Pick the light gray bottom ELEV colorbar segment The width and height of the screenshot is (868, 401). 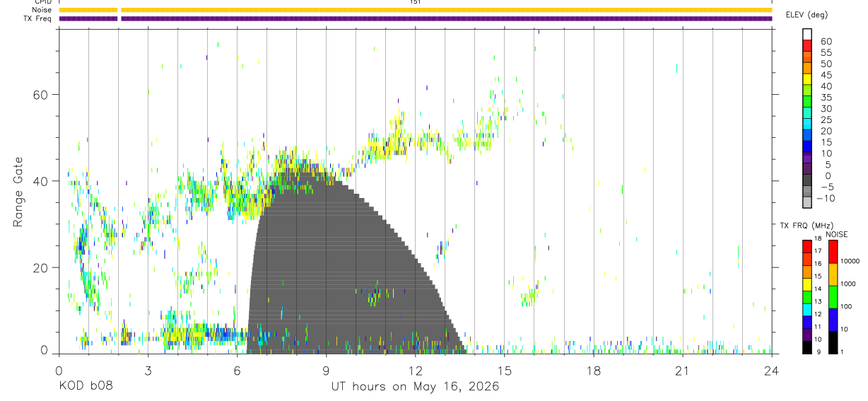point(807,202)
